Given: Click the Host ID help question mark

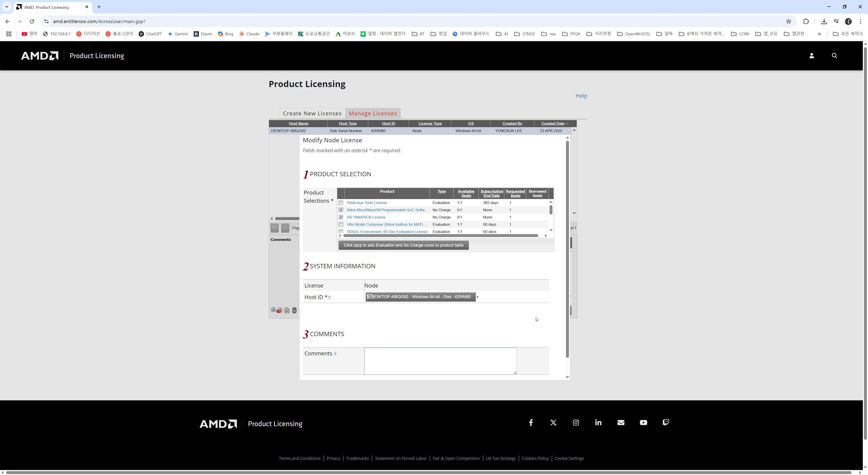Looking at the screenshot, I should 330,297.
